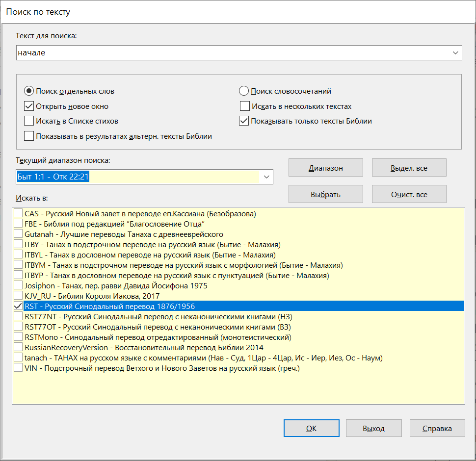This screenshot has width=476, height=461.
Task: Uncheck 'Открыть новое окно' checkbox
Action: coord(29,106)
